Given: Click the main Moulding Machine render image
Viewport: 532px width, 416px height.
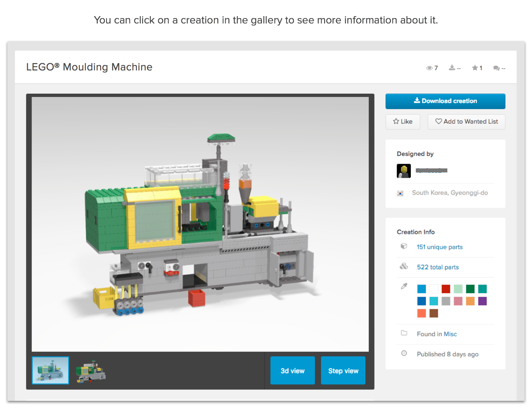Looking at the screenshot, I should coord(200,224).
